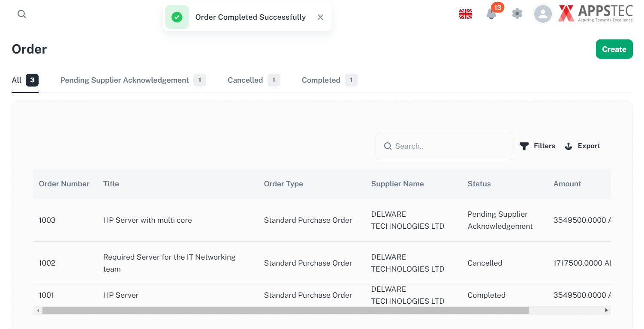Image resolution: width=644 pixels, height=329 pixels.
Task: Open Pending Supplier Acknowledgement tab
Action: [x=124, y=80]
